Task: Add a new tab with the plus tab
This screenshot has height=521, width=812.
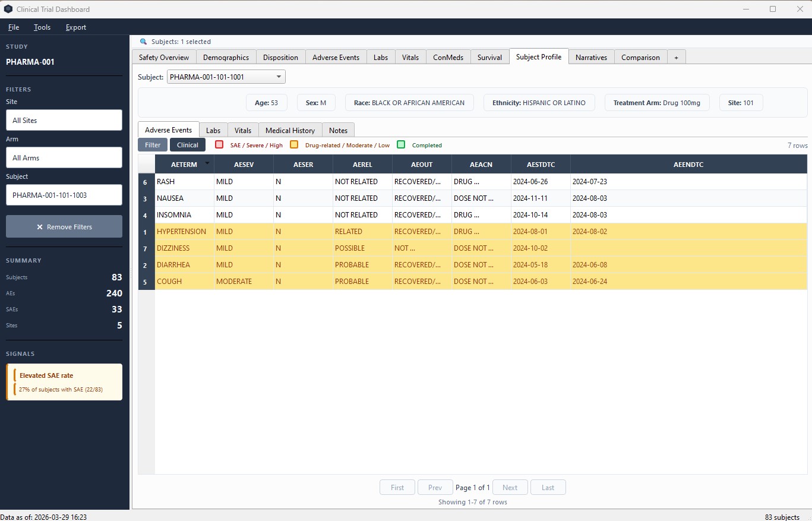Action: pos(676,57)
